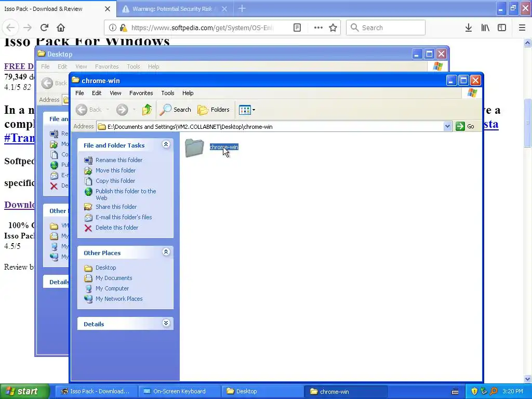The width and height of the screenshot is (532, 399).
Task: Go to My Documents in Other Places
Action: (114, 278)
